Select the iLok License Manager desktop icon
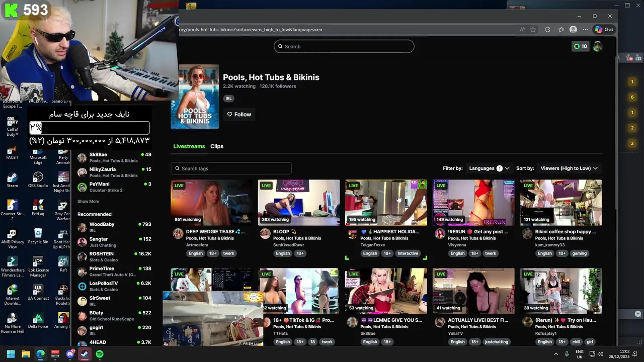Viewport: 644px width, 362px height. (38, 267)
